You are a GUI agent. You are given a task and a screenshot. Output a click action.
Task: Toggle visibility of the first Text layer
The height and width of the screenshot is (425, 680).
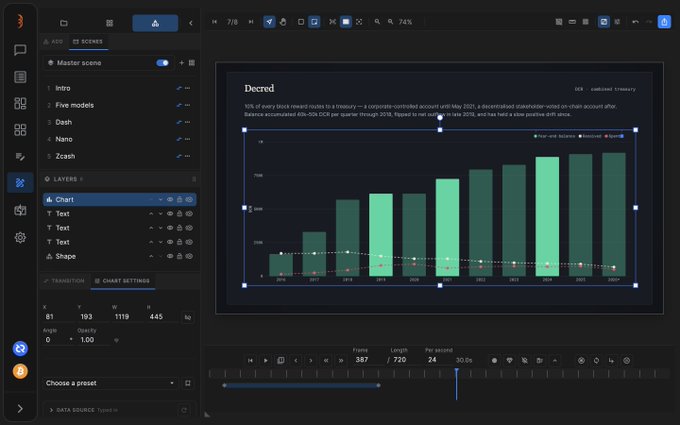coord(170,214)
